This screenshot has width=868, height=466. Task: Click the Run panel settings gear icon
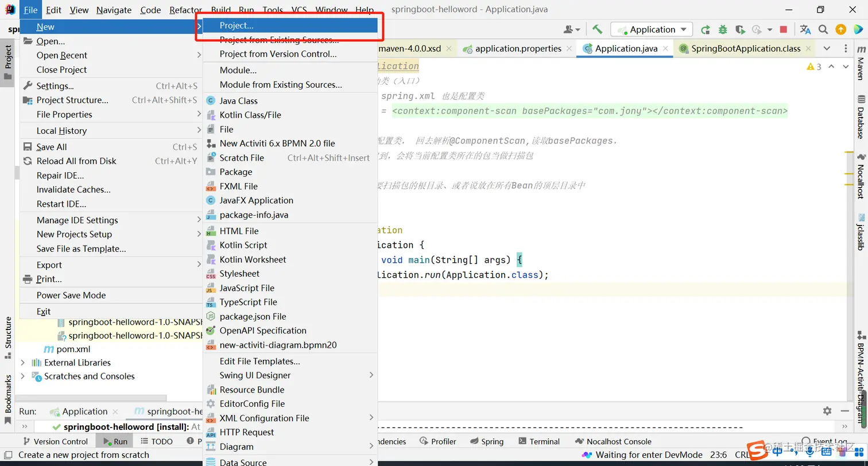827,411
